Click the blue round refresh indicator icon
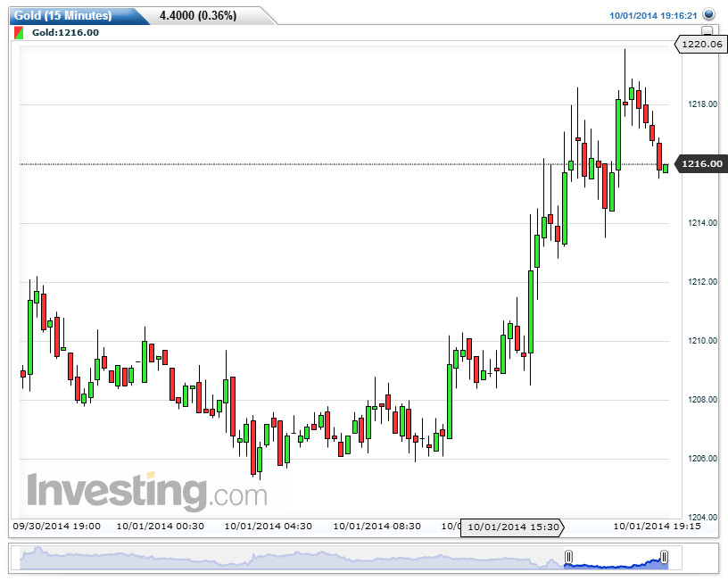The image size is (728, 581). (708, 14)
